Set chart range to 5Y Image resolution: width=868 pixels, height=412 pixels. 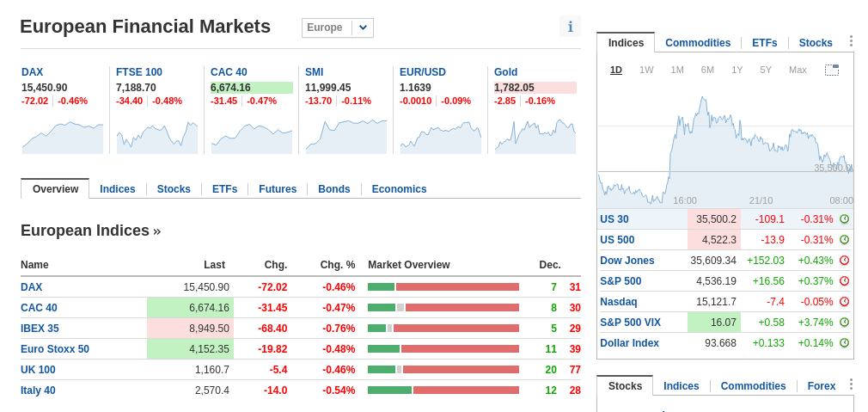(x=766, y=70)
